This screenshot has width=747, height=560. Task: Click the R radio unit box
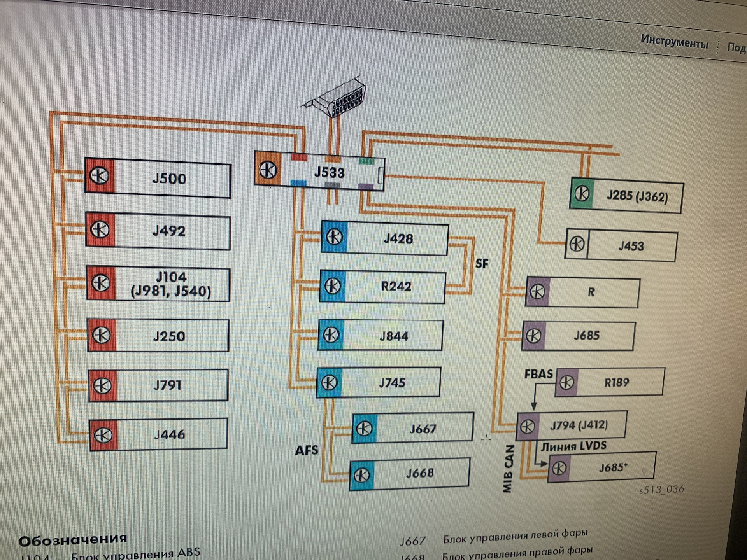point(582,292)
